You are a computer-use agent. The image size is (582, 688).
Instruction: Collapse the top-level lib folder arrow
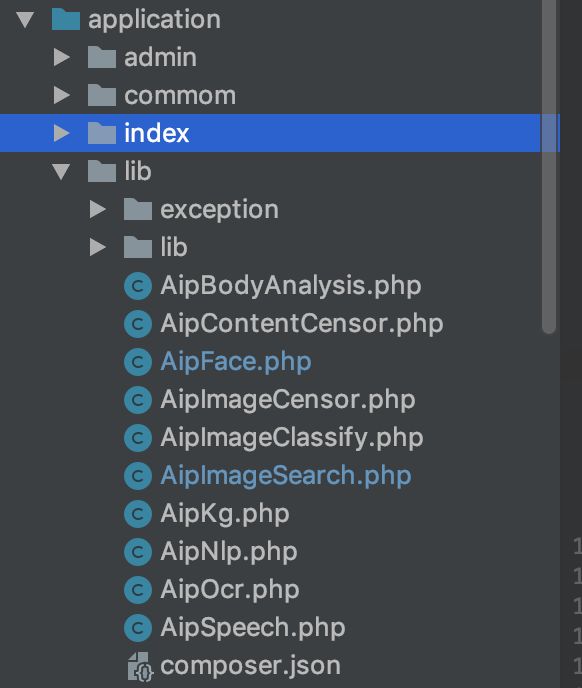pos(61,172)
